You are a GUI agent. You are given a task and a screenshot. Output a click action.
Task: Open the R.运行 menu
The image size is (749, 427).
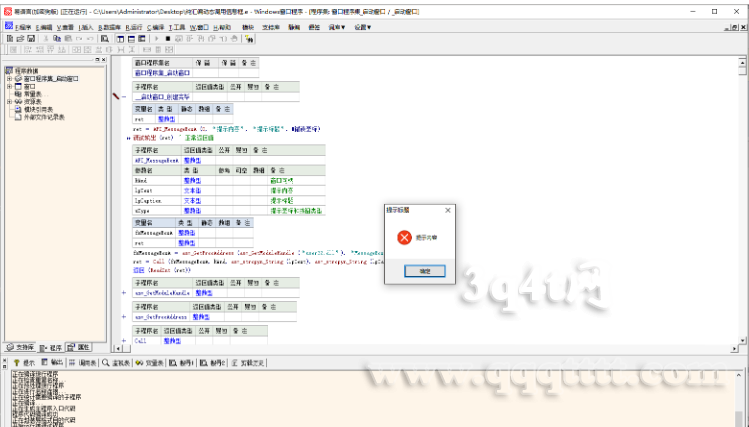[x=134, y=27]
